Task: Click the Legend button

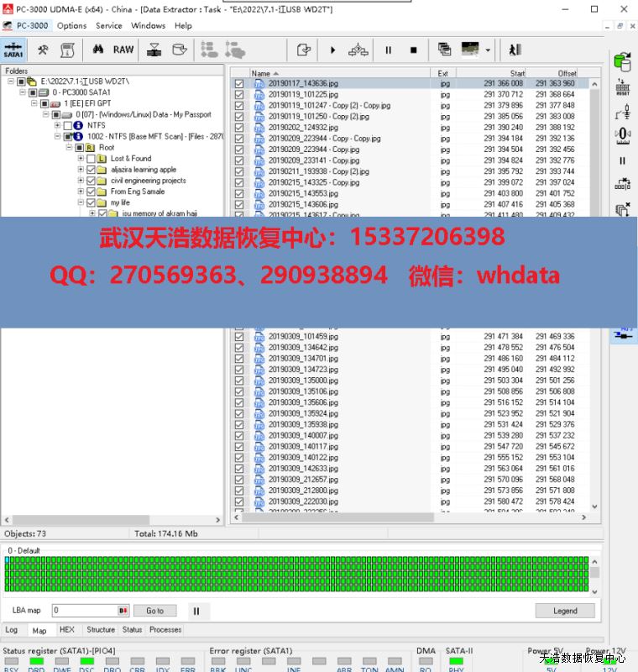Action: pyautogui.click(x=565, y=611)
